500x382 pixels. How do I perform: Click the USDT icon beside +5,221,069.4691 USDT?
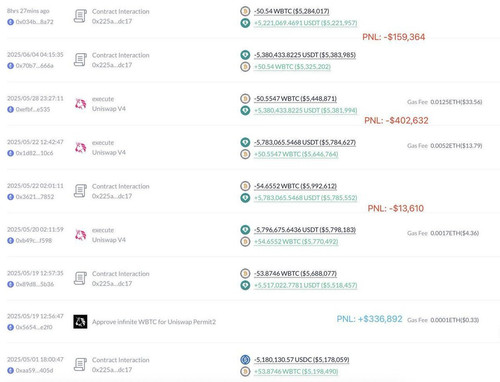point(245,23)
